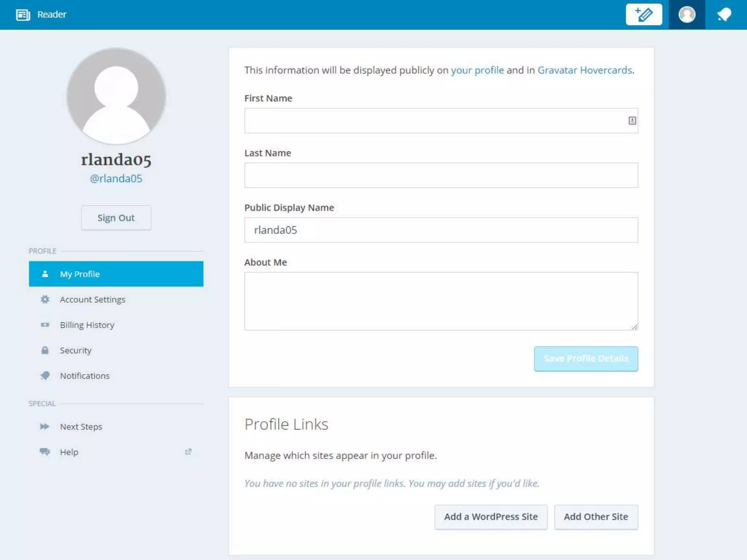
Task: Click the Account Settings gear icon
Action: tap(45, 299)
